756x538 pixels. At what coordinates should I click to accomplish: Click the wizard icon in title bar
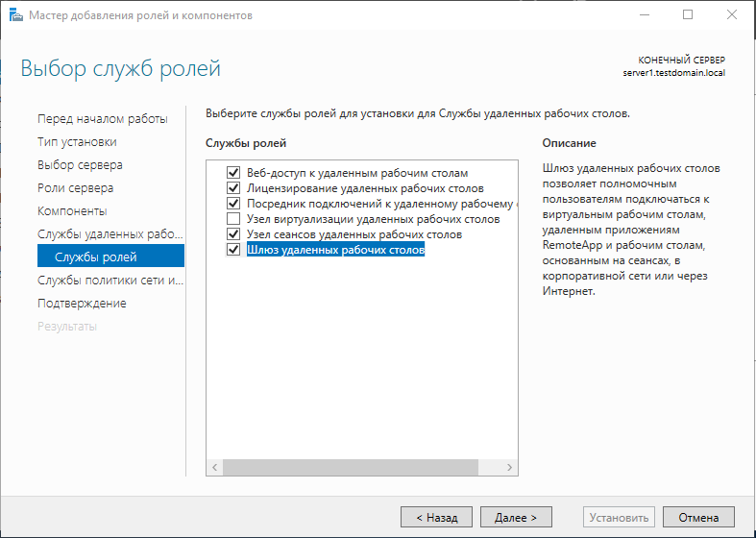[13, 15]
